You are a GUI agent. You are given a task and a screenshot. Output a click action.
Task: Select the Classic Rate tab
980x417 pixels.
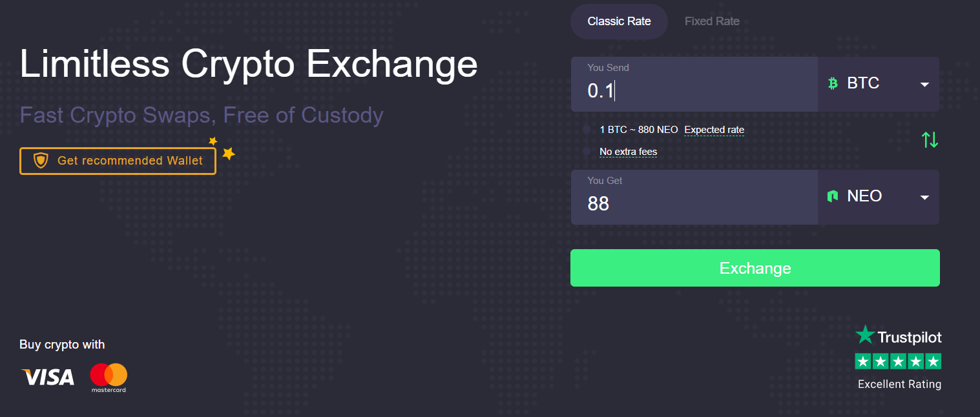(x=619, y=21)
